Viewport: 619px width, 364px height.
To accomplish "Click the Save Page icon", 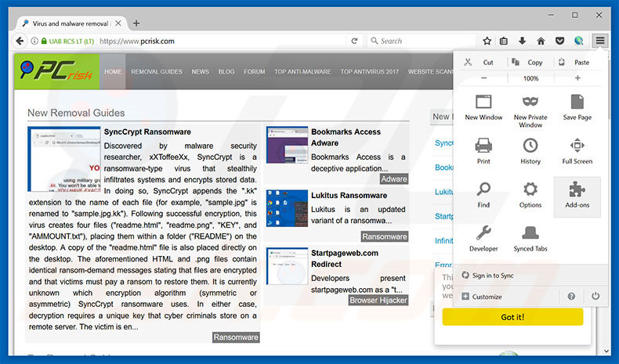I will pyautogui.click(x=577, y=102).
